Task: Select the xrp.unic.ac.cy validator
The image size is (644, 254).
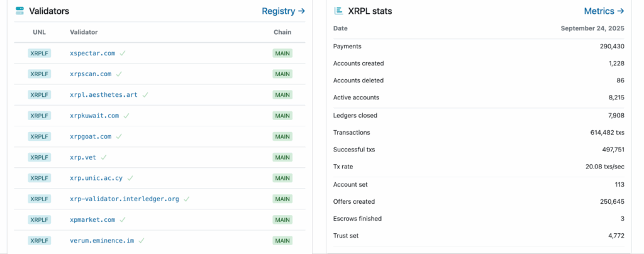Action: [x=96, y=178]
